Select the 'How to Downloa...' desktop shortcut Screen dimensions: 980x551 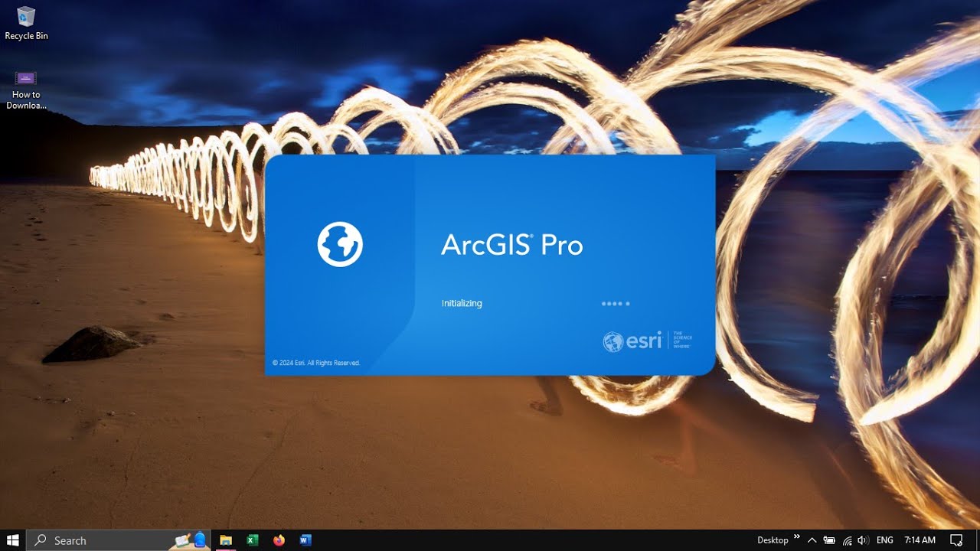tap(26, 90)
